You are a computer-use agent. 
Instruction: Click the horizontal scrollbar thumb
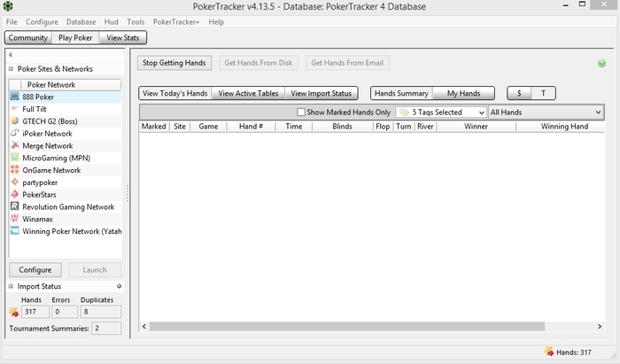click(x=347, y=327)
